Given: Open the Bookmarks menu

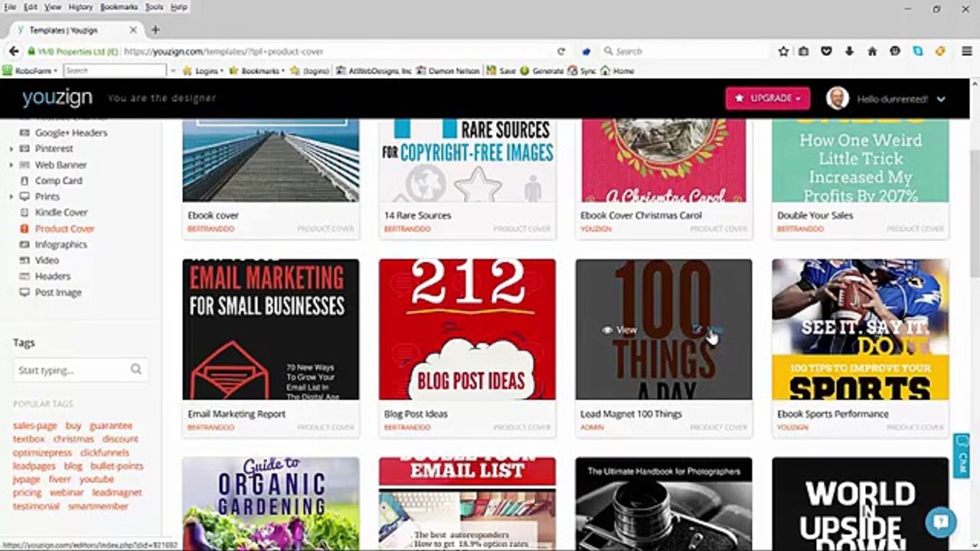Looking at the screenshot, I should click(x=119, y=7).
